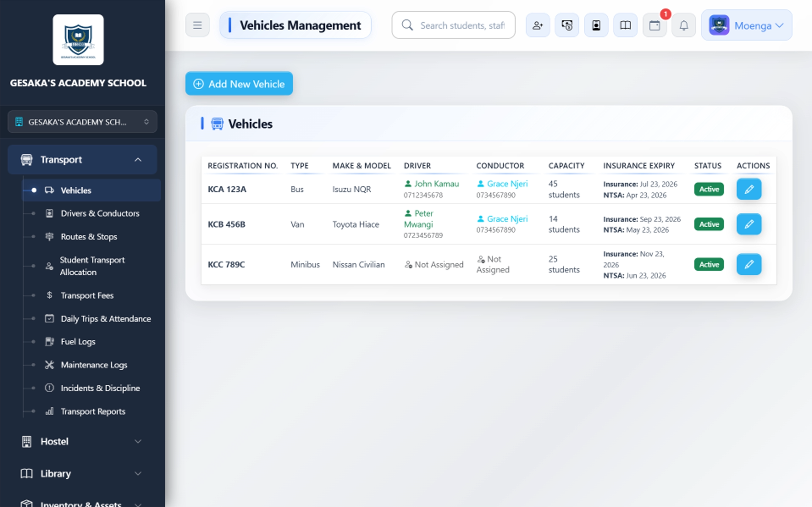This screenshot has height=507, width=812.
Task: Click the add user icon in top bar
Action: (537, 25)
